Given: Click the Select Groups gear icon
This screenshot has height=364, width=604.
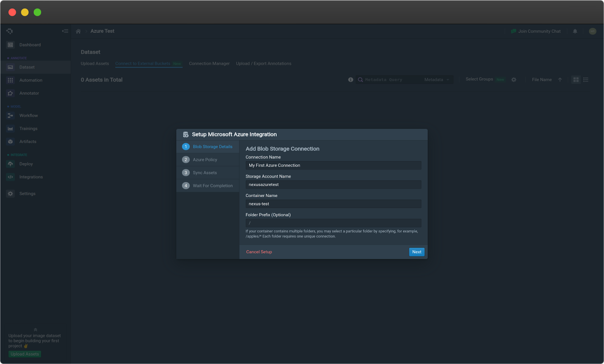Looking at the screenshot, I should click(514, 80).
